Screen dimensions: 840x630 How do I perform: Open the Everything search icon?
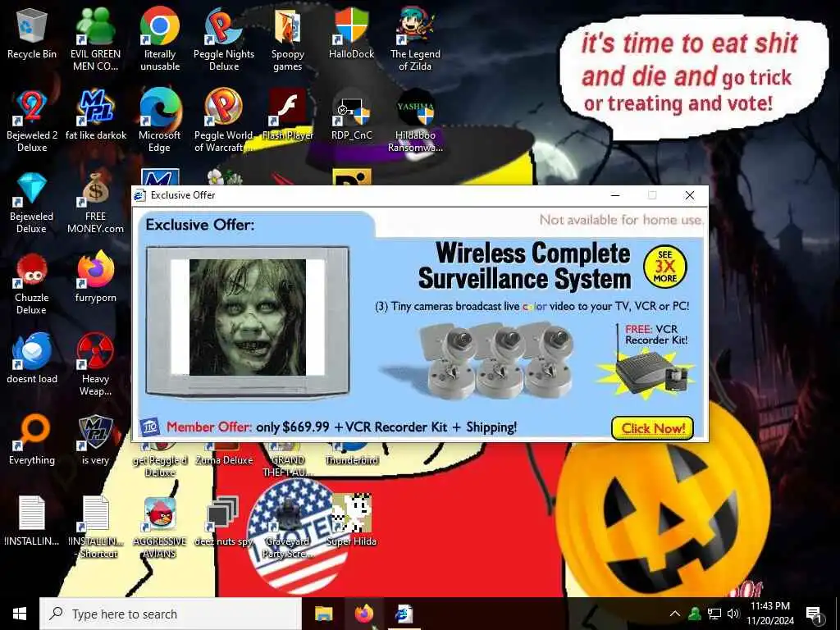click(x=32, y=441)
